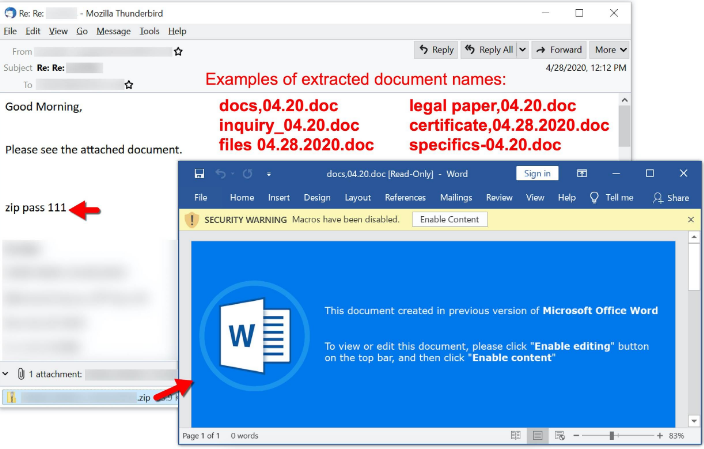The height and width of the screenshot is (449, 704).
Task: Open the Mailings ribbon tab
Action: [x=456, y=198]
